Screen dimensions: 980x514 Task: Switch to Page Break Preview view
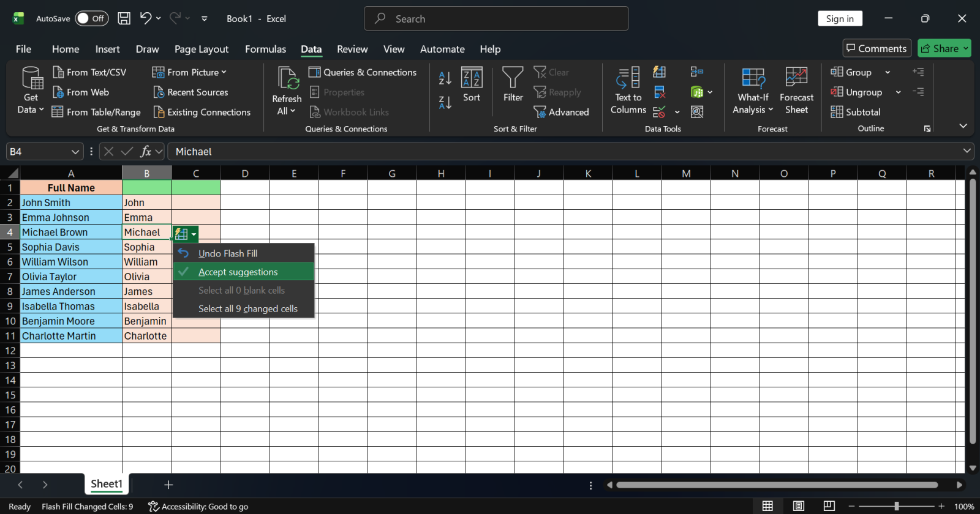829,506
